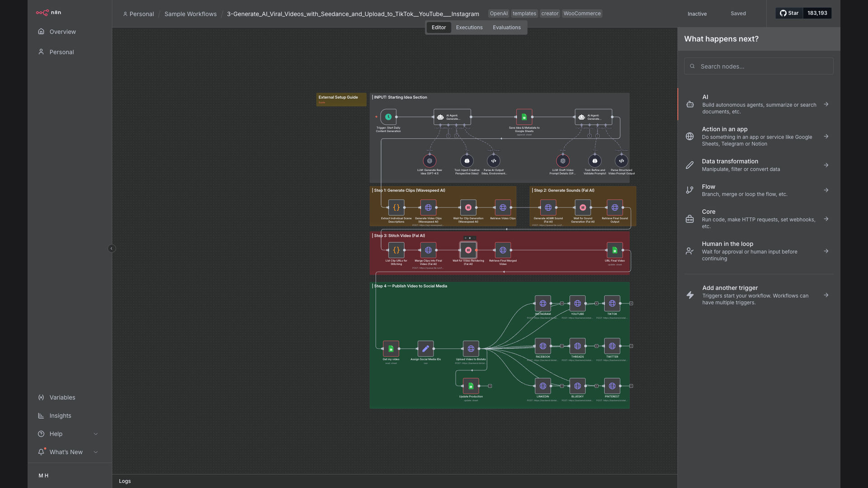868x488 pixels.
Task: Select the Retrieve Final Sound Output node
Action: tap(615, 207)
